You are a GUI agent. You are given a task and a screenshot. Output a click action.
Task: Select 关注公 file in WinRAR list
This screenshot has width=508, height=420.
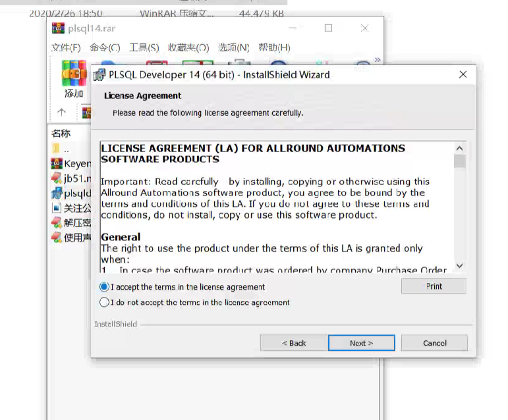click(x=71, y=208)
